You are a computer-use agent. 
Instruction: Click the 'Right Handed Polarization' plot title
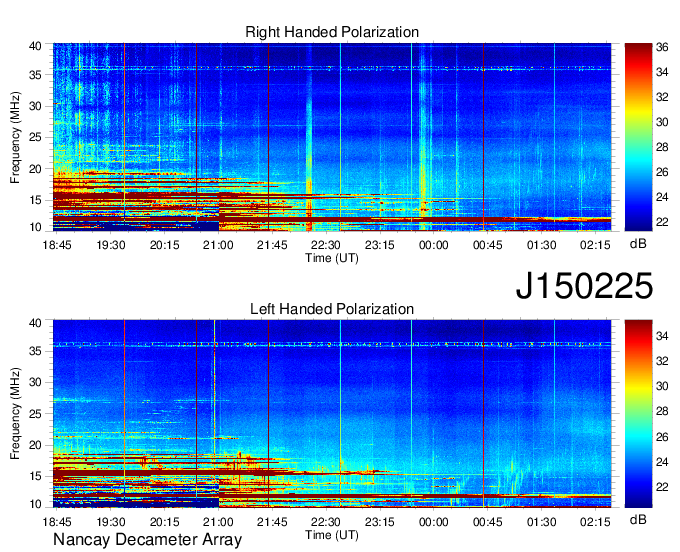pyautogui.click(x=332, y=32)
